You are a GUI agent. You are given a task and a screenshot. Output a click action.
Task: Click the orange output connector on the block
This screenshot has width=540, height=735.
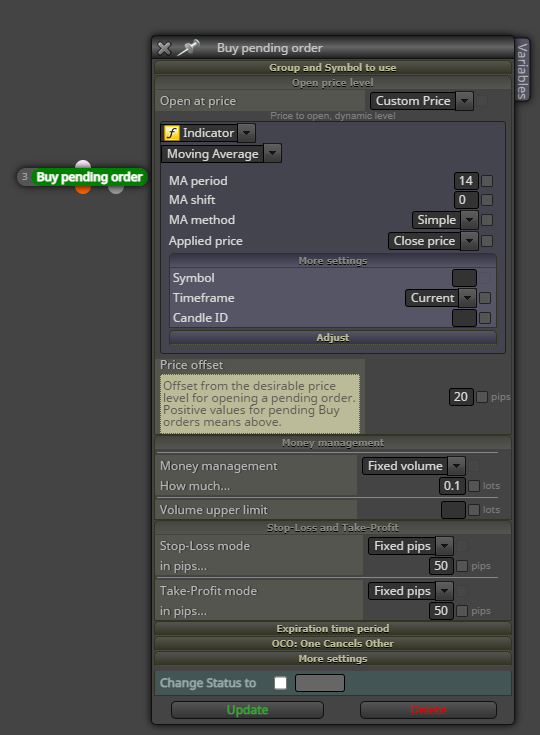click(83, 189)
